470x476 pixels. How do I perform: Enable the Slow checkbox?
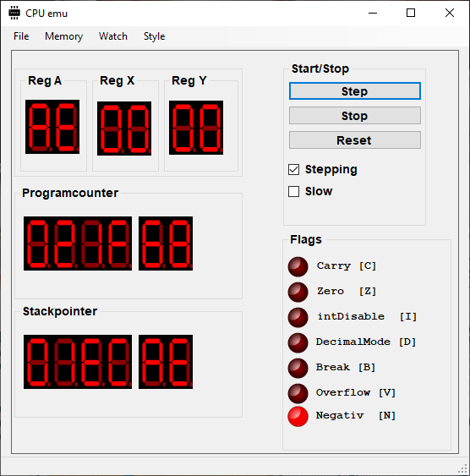(x=293, y=192)
